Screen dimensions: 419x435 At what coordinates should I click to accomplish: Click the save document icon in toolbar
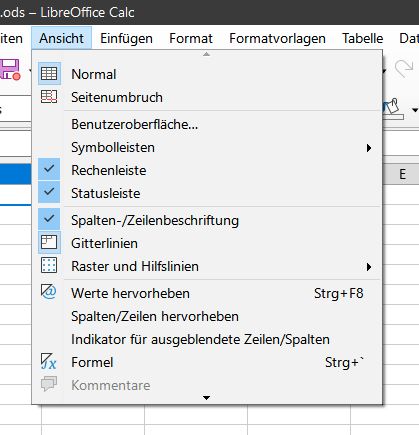click(x=10, y=70)
